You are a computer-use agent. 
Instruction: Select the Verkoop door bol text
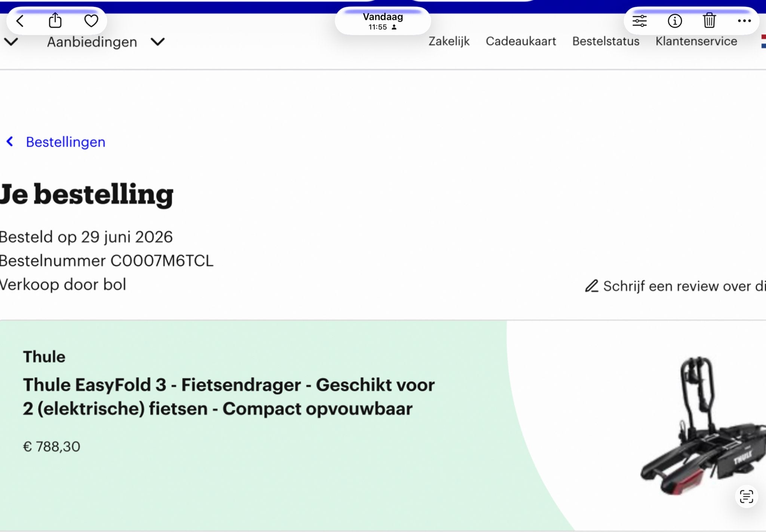click(x=63, y=285)
